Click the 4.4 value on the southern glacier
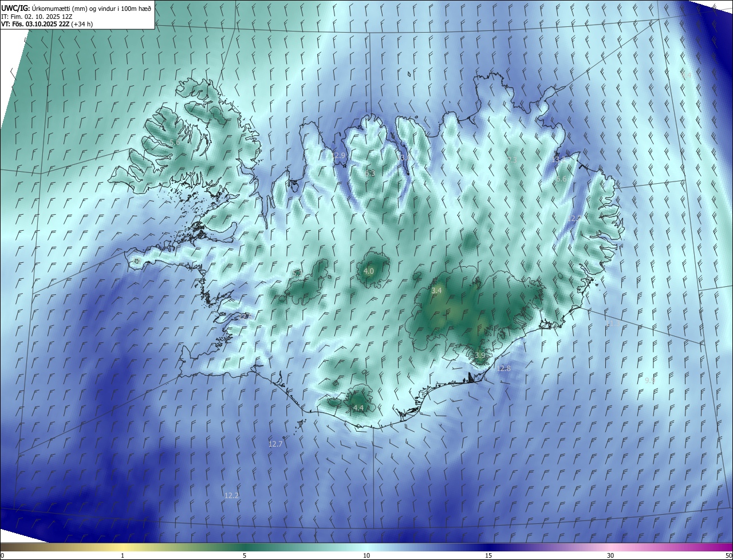This screenshot has height=560, width=733. pyautogui.click(x=358, y=408)
